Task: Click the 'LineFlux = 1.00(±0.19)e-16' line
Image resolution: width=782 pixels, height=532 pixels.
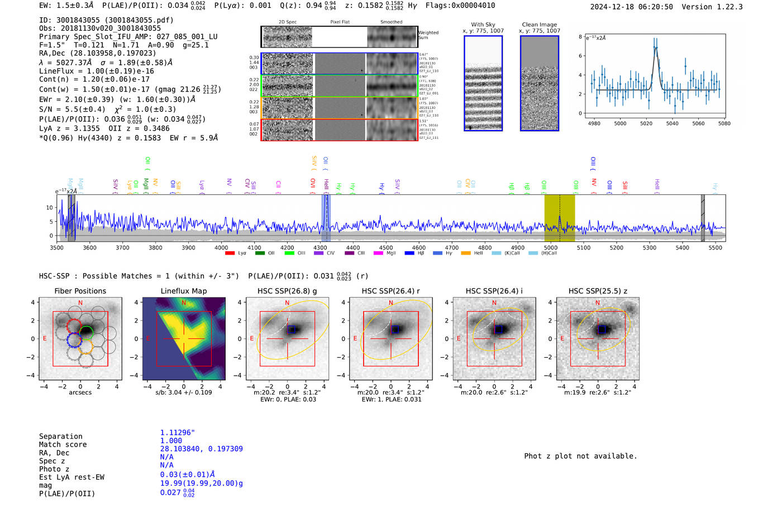Action: [x=97, y=71]
